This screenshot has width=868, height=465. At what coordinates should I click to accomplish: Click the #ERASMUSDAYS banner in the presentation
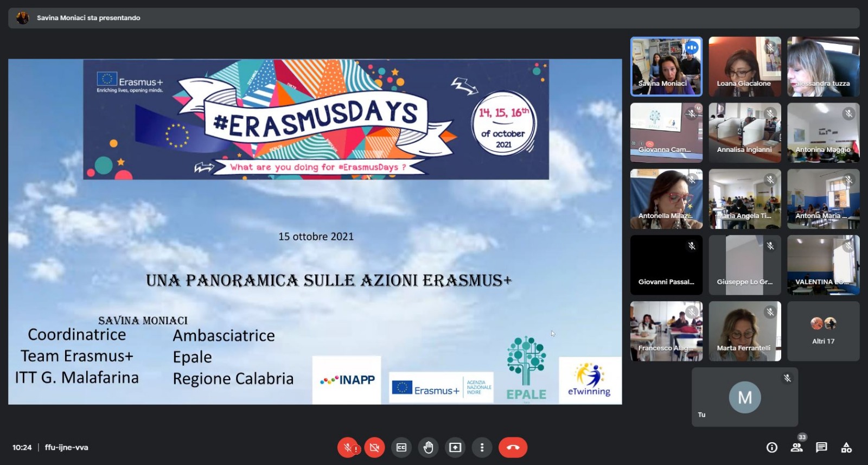click(x=316, y=119)
